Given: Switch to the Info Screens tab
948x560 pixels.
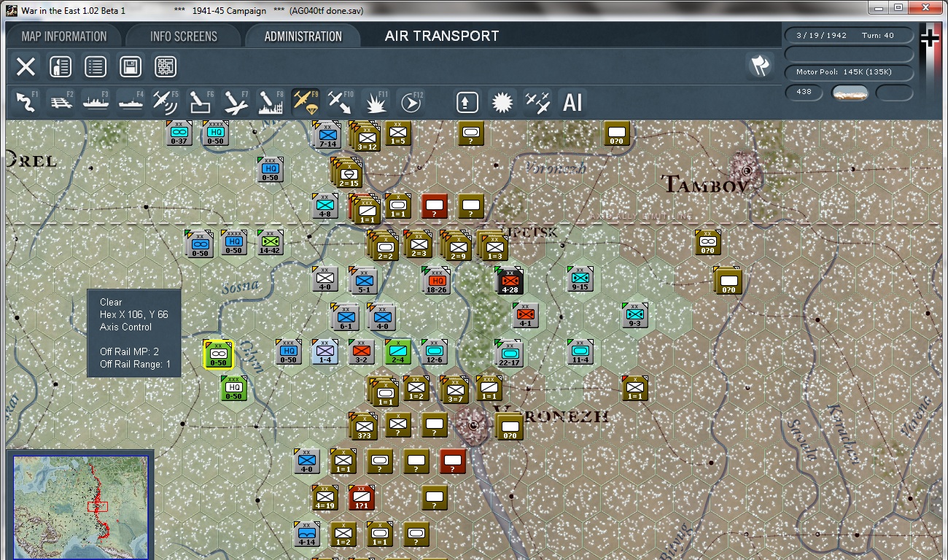Looking at the screenshot, I should pyautogui.click(x=184, y=36).
